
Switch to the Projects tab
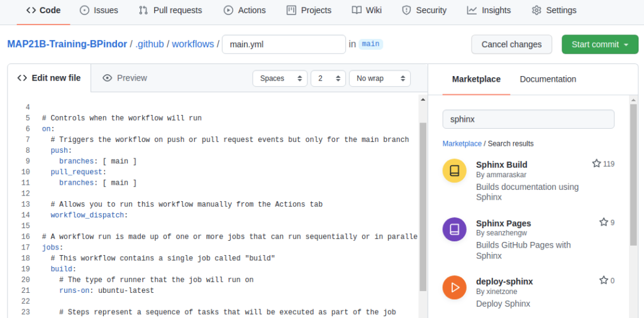(x=309, y=10)
